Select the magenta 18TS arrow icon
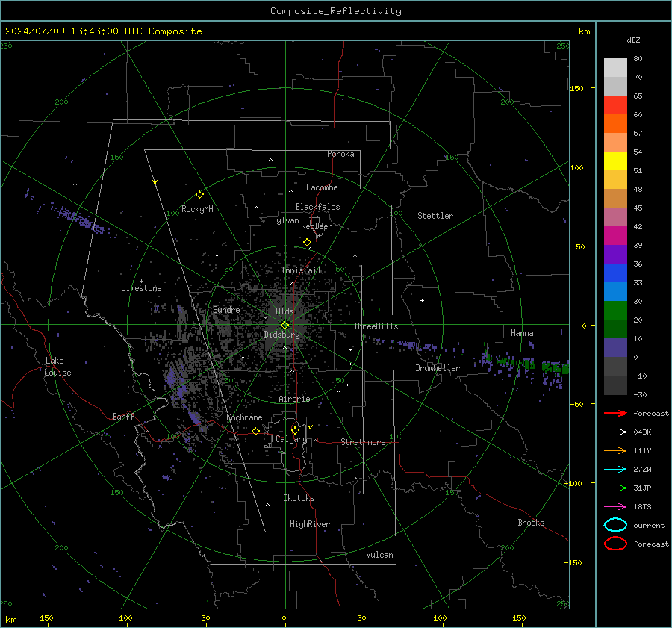Image resolution: width=672 pixels, height=628 pixels. [615, 507]
